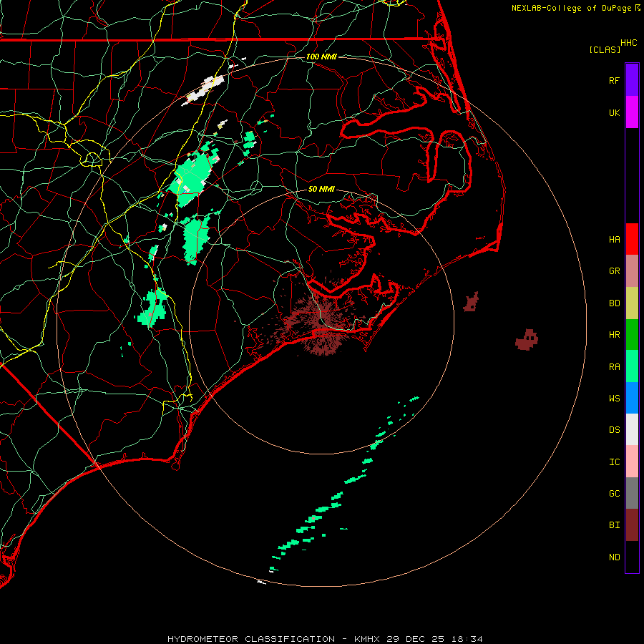The image size is (644, 644).
Task: Click the HA red legend swatch
Action: [x=632, y=239]
